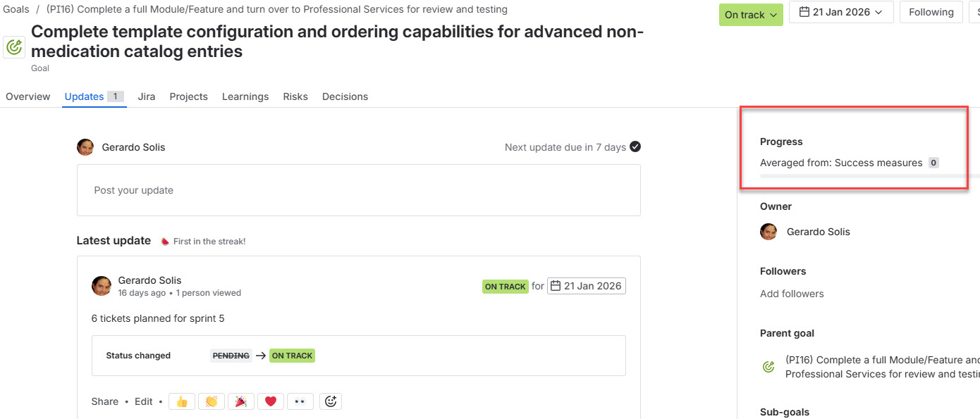Add clapping hands reaction to update
Image resolution: width=980 pixels, height=419 pixels.
click(211, 401)
